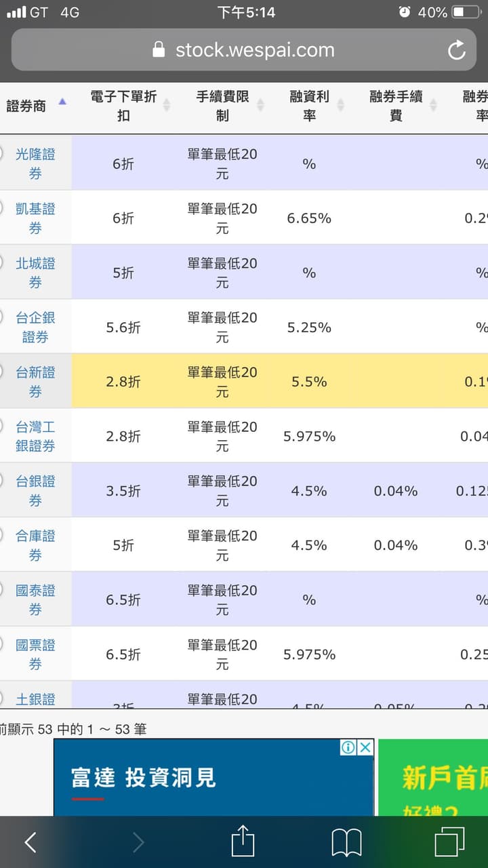Tap the padlock icon in the address bar
Viewport: 488px width, 868px height.
pyautogui.click(x=159, y=50)
